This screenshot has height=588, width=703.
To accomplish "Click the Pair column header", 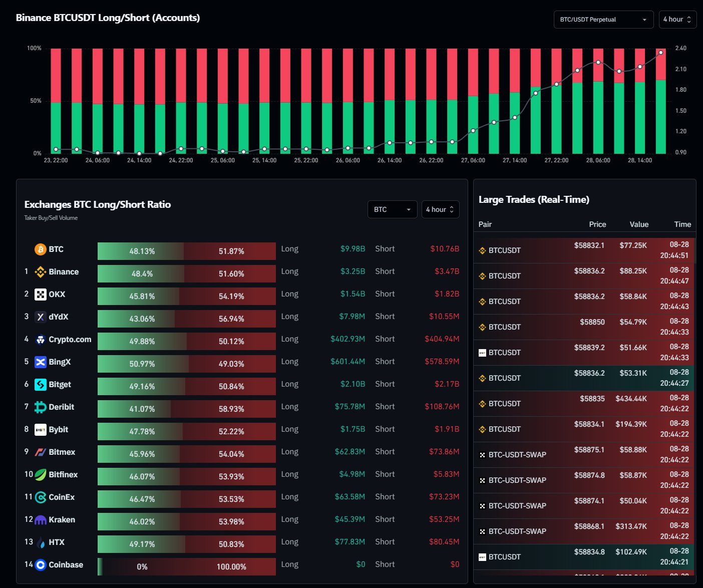I will point(485,224).
